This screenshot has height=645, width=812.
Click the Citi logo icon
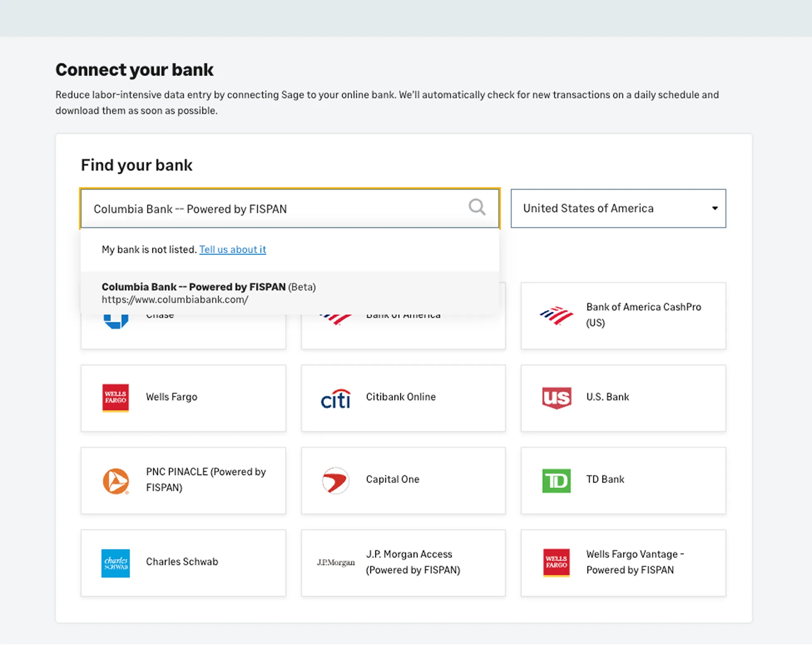pyautogui.click(x=335, y=399)
